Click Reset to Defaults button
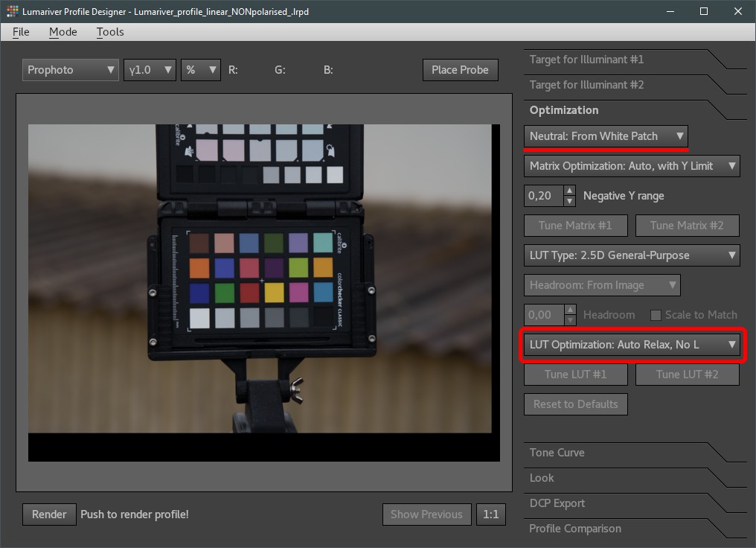This screenshot has height=548, width=756. 575,404
